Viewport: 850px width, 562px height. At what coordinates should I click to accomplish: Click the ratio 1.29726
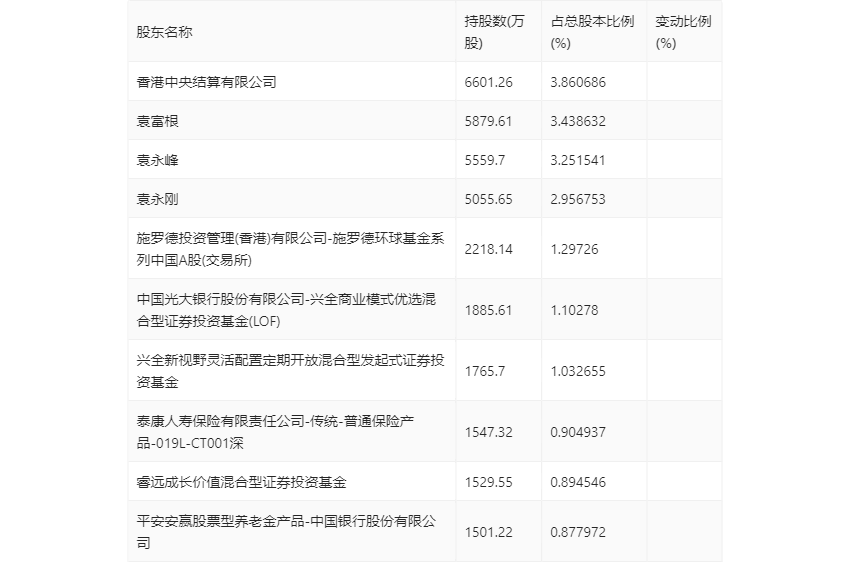click(x=574, y=249)
